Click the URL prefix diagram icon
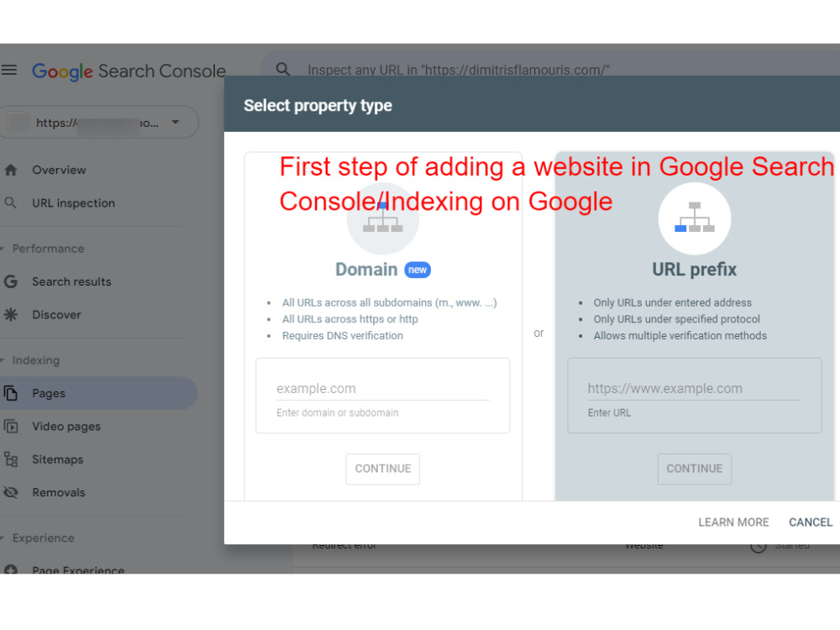 [695, 217]
